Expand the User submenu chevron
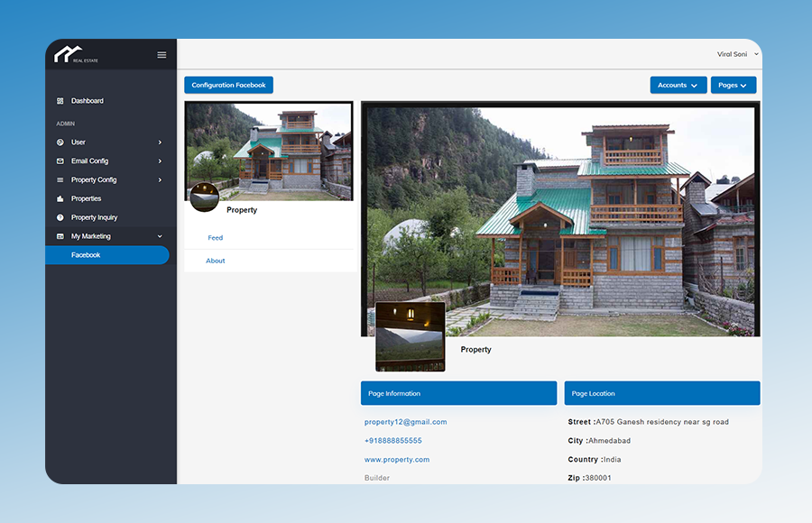This screenshot has height=523, width=812. tap(160, 142)
